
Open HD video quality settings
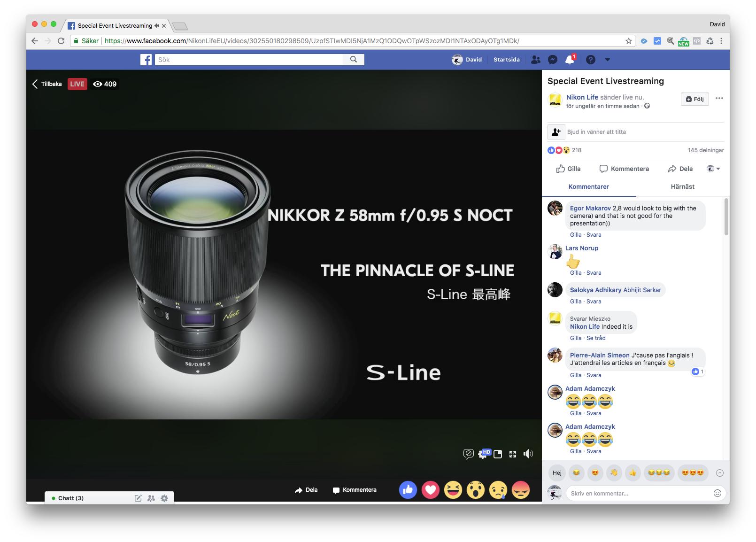[x=483, y=454]
